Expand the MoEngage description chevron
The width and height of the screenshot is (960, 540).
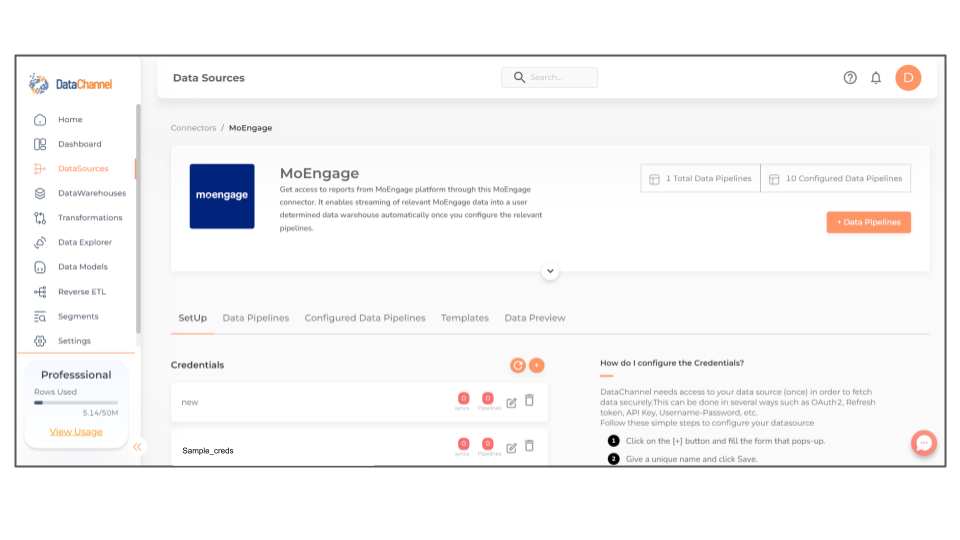tap(550, 271)
